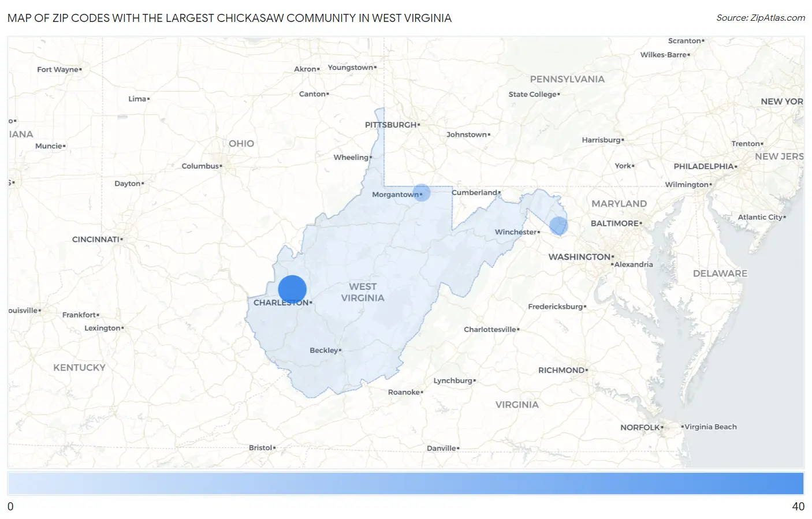The width and height of the screenshot is (812, 519).
Task: Click the Winchester city label
Action: pos(516,232)
